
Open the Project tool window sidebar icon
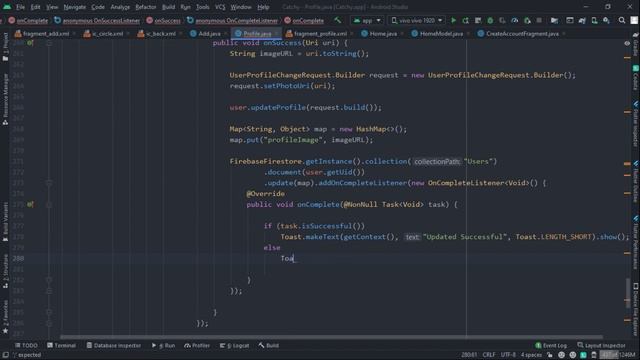pyautogui.click(x=5, y=47)
